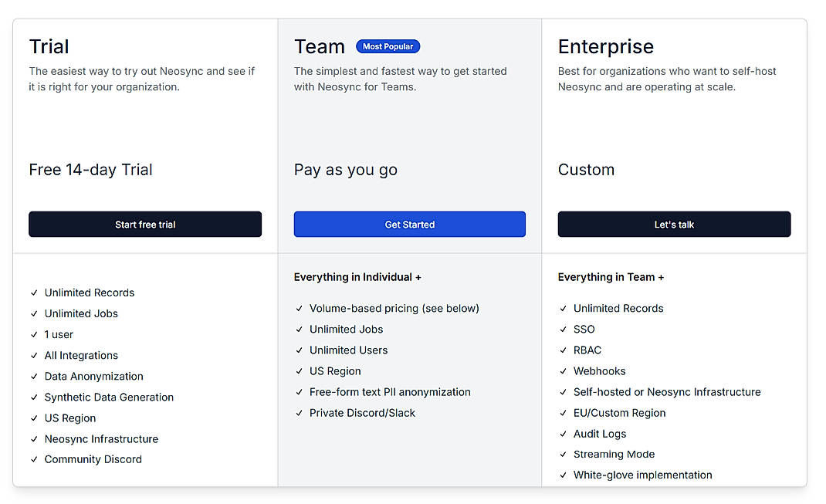Click the checkmark next to Data Anonymization

34,376
